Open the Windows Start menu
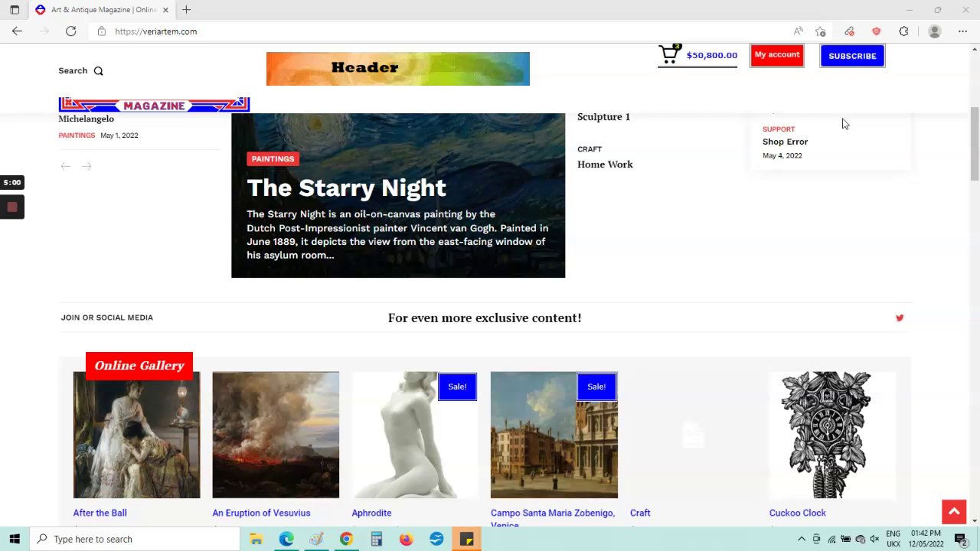This screenshot has width=980, height=551. (15, 539)
